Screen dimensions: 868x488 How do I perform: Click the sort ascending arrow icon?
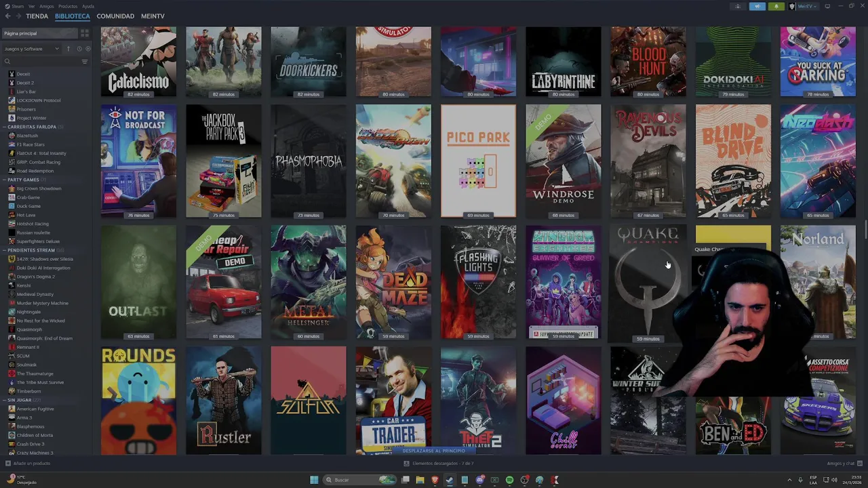(x=68, y=49)
